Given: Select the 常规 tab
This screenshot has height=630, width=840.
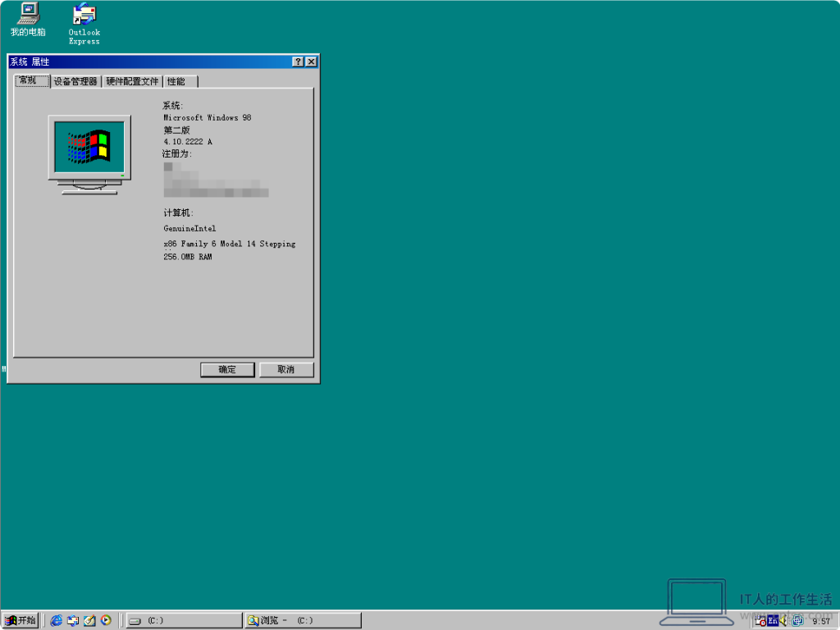Looking at the screenshot, I should click(32, 81).
